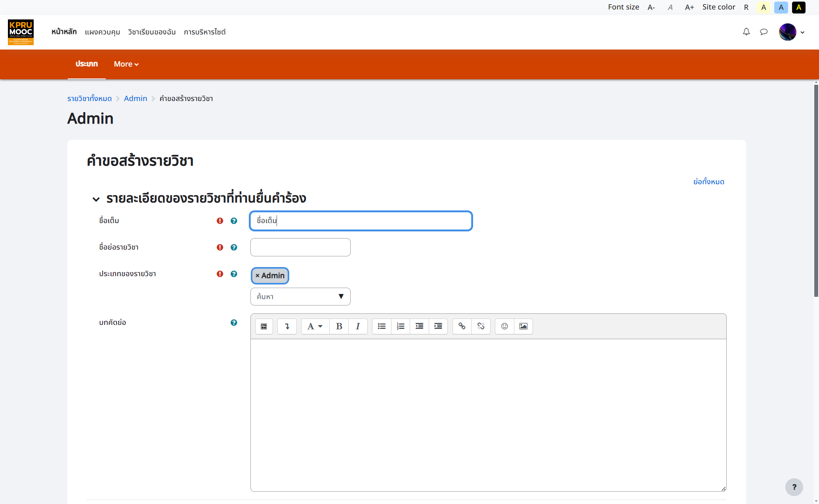The width and height of the screenshot is (819, 504).
Task: Show help for ชื่อย่อรายวิชา field
Action: (x=234, y=247)
